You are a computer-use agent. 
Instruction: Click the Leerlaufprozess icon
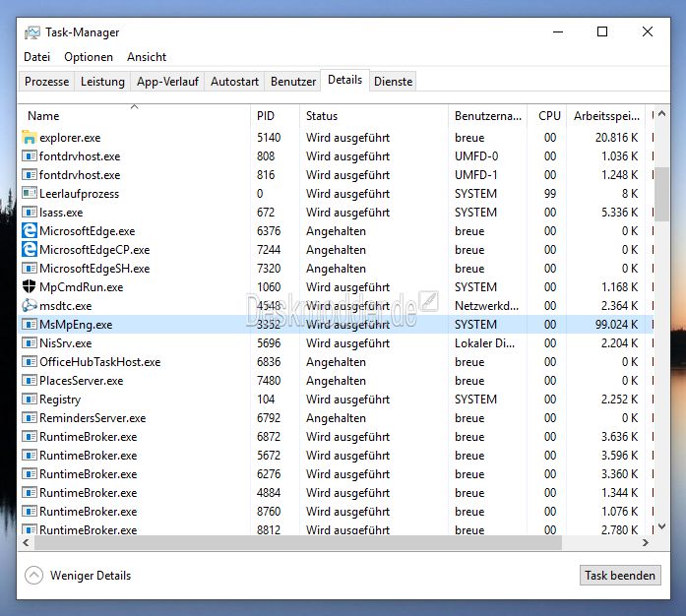[x=29, y=193]
